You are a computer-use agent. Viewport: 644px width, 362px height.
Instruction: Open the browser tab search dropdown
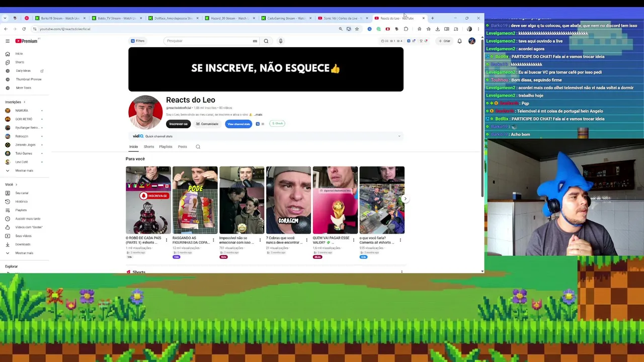5,18
